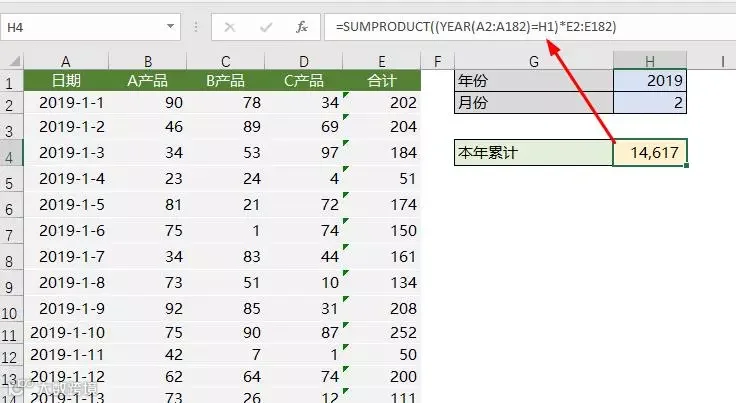The height and width of the screenshot is (403, 736).
Task: Click total cell 204 in column E
Action: 382,127
